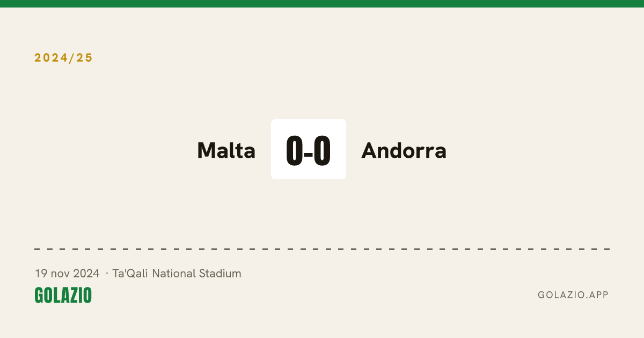Click the 2024/25 season label
Viewport: 644px width, 338px height.
tap(64, 58)
